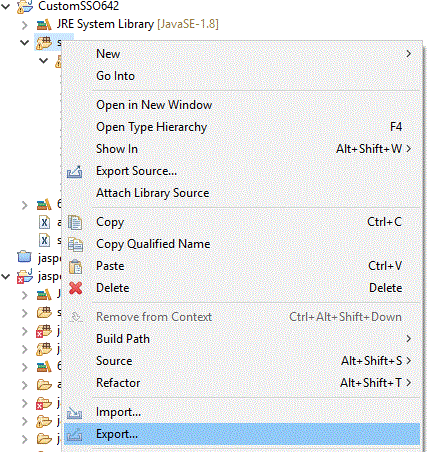Click the Copy clipboard icon
Screen dimensions: 446x452
[x=75, y=222]
